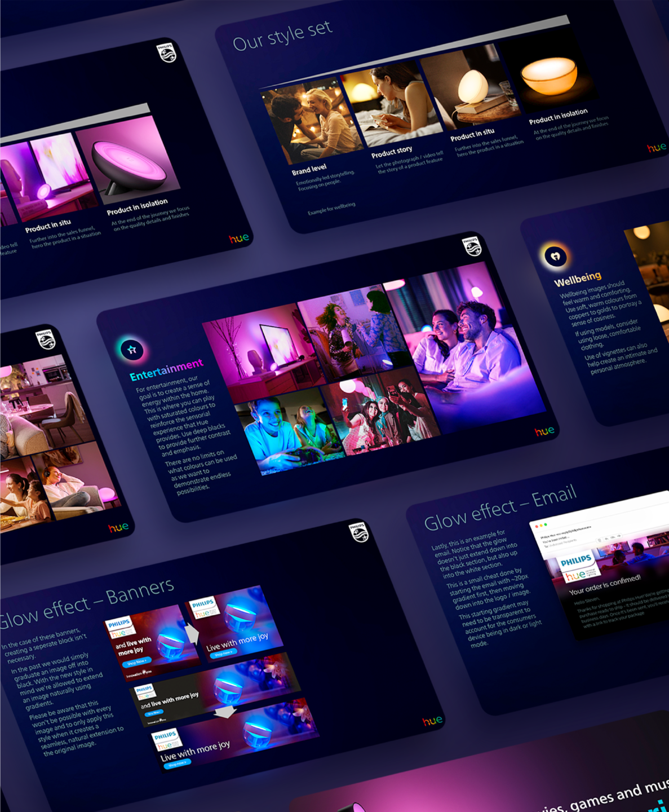
Task: Click the Philips logo on the bottom wide banner
Action: 166,740
